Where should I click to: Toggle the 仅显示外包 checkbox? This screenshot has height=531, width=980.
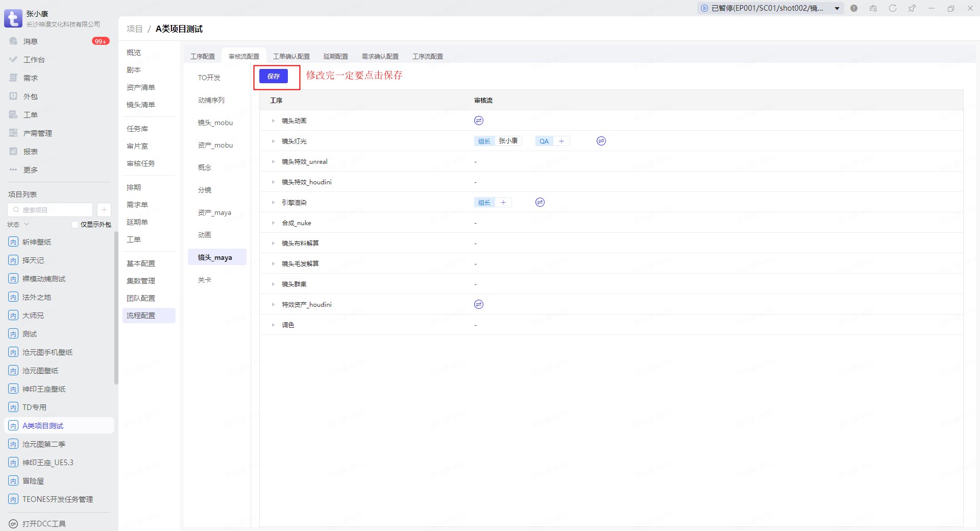pyautogui.click(x=75, y=225)
